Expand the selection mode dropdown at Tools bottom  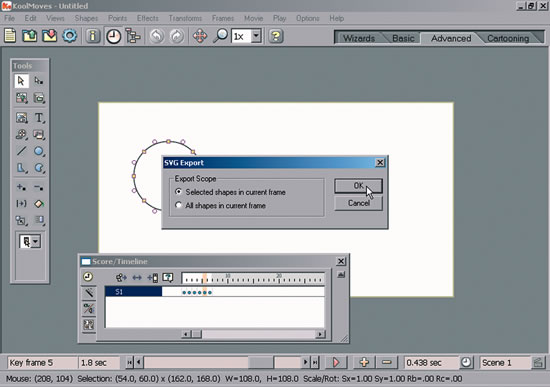(x=35, y=241)
